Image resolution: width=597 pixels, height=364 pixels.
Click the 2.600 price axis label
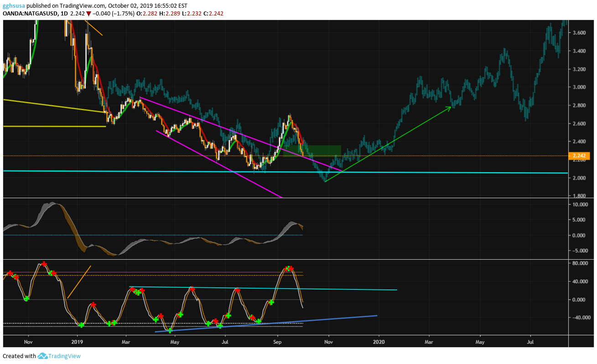(580, 123)
